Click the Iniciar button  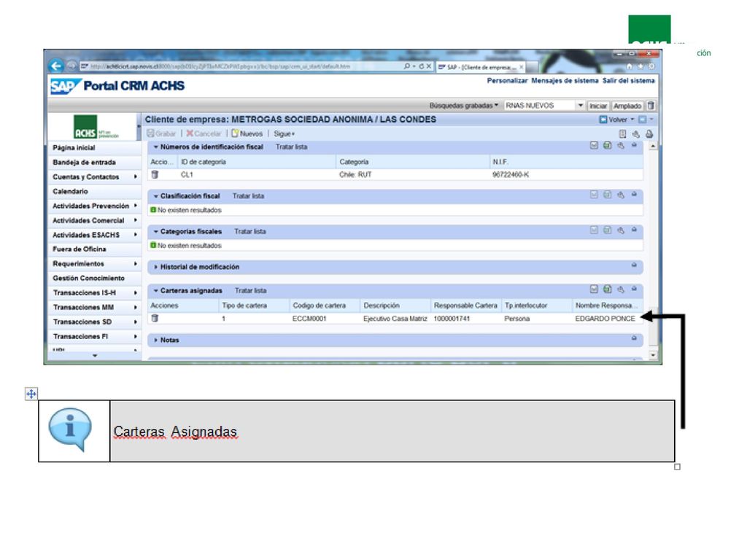pyautogui.click(x=598, y=106)
